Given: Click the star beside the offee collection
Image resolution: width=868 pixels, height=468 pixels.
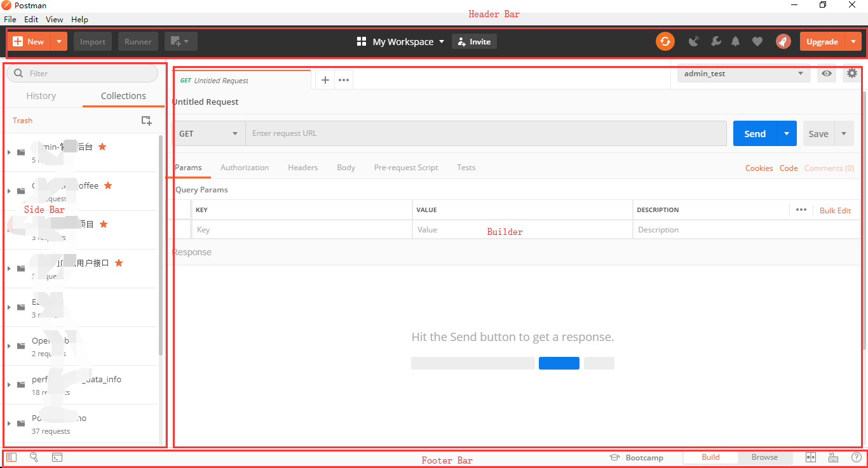Looking at the screenshot, I should coord(108,185).
